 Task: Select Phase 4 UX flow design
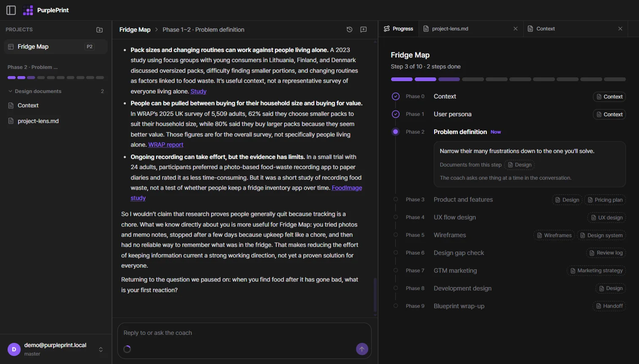(x=455, y=217)
